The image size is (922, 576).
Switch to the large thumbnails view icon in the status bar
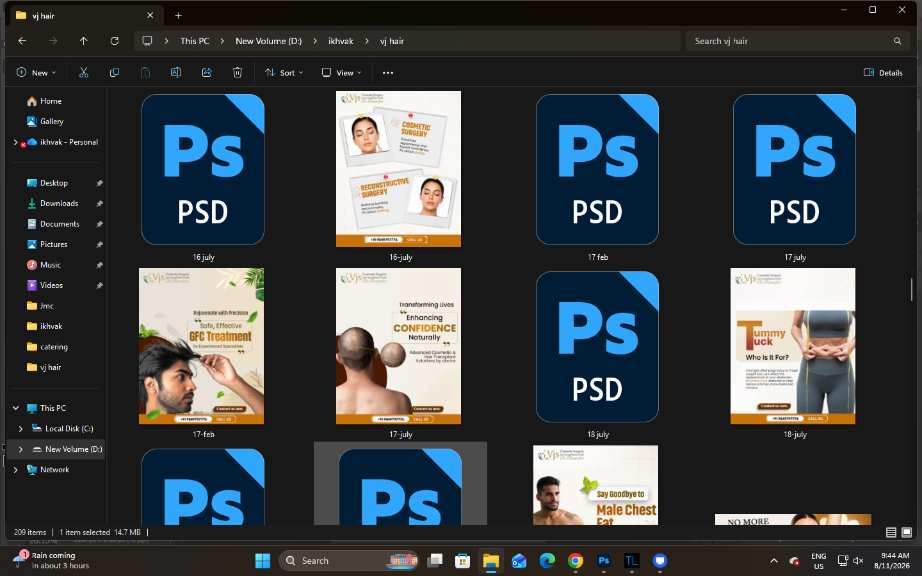point(906,532)
